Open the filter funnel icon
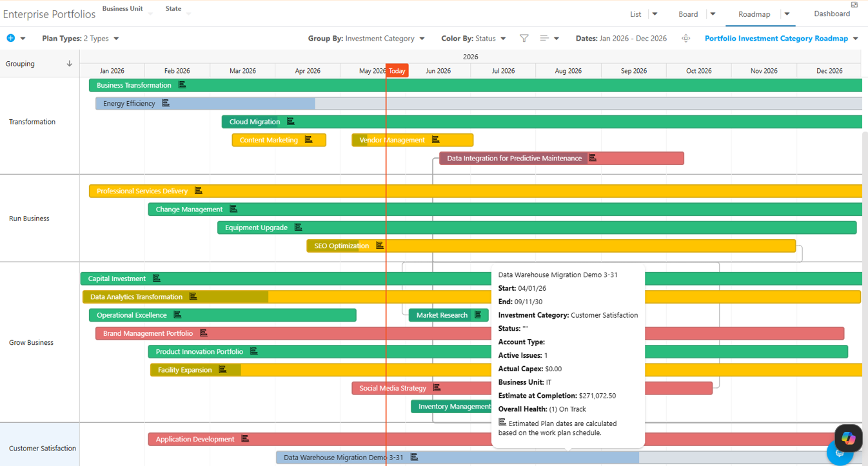Image resolution: width=868 pixels, height=466 pixels. click(524, 39)
